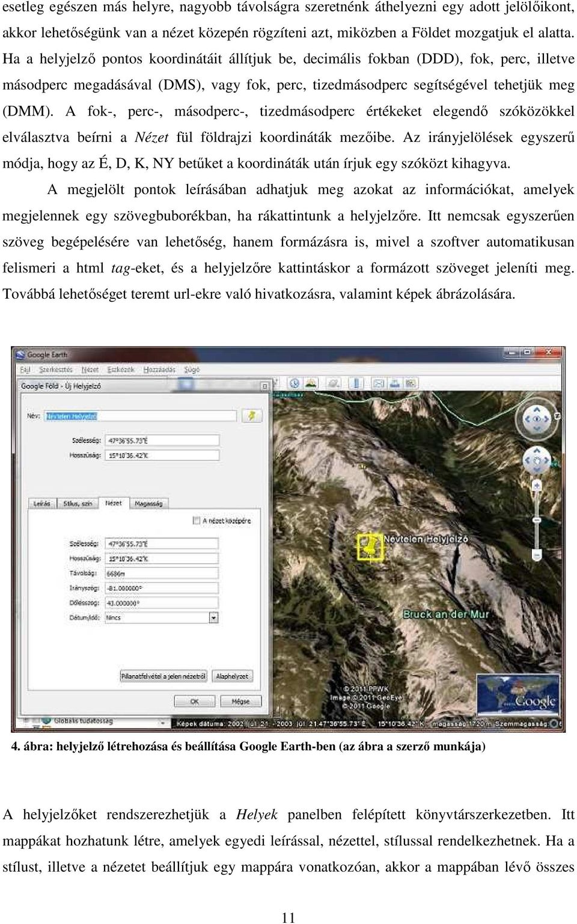Click the 'Névtelen Helyjelző' placemark label on the map
The width and height of the screenshot is (577, 924).
coord(426,539)
